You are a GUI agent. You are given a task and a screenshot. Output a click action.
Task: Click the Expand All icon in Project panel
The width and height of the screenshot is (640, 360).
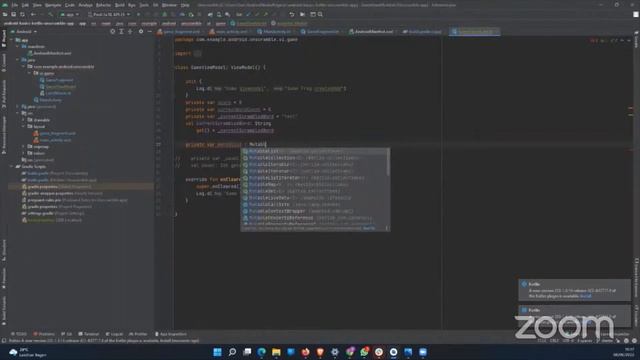pyautogui.click(x=122, y=31)
